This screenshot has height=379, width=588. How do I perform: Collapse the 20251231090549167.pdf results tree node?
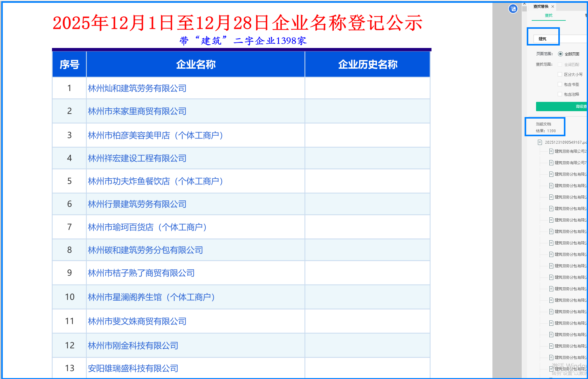pyautogui.click(x=534, y=142)
